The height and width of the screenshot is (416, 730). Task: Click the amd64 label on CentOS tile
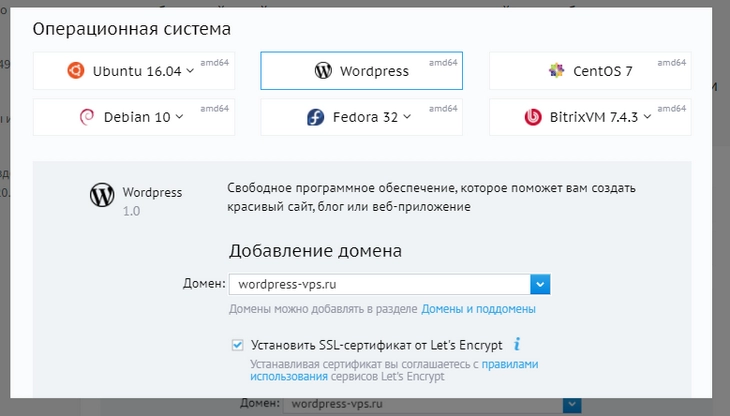coord(671,62)
